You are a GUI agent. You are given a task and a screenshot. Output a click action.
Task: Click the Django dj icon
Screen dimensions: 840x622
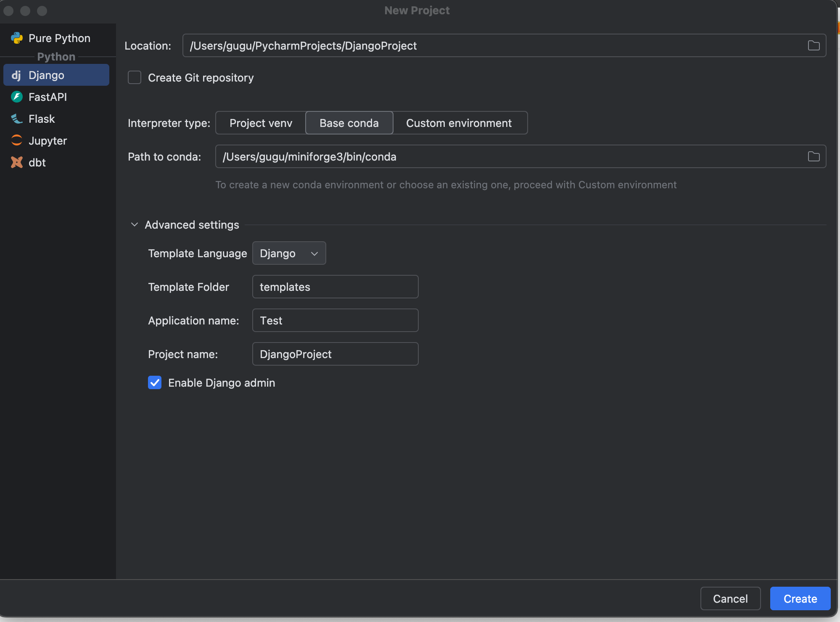pyautogui.click(x=16, y=75)
